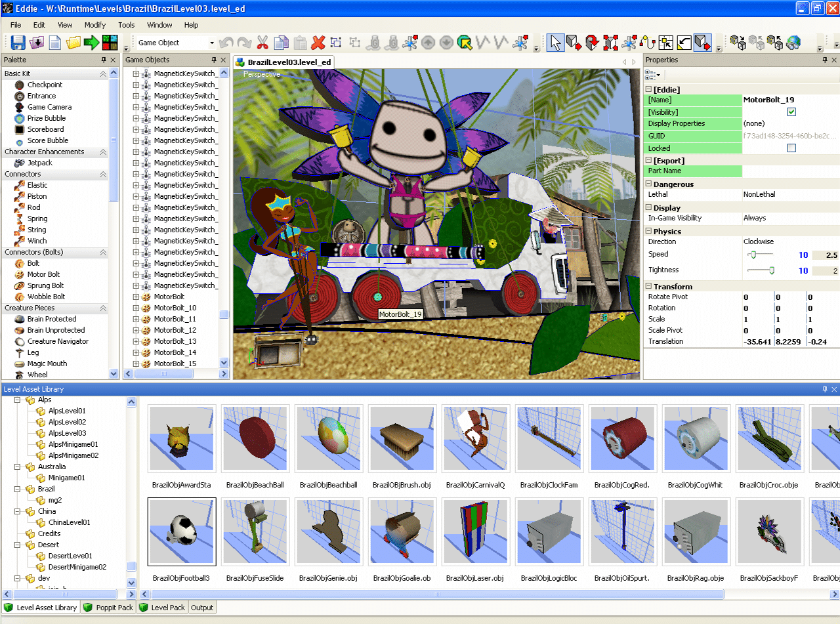Open the Game Object dropdown
The height and width of the screenshot is (624, 840).
[x=176, y=43]
